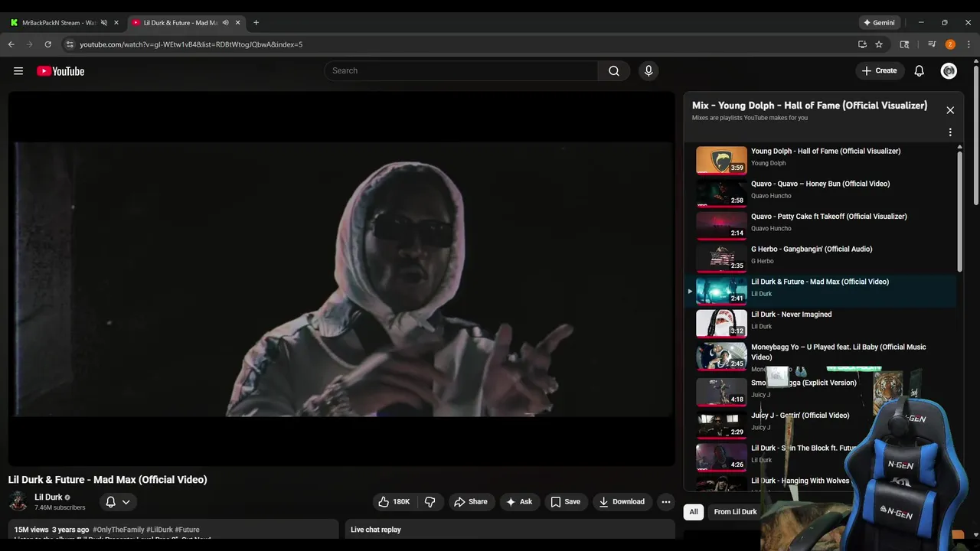Start voice search with the microphone
980x551 pixels.
pyautogui.click(x=648, y=71)
